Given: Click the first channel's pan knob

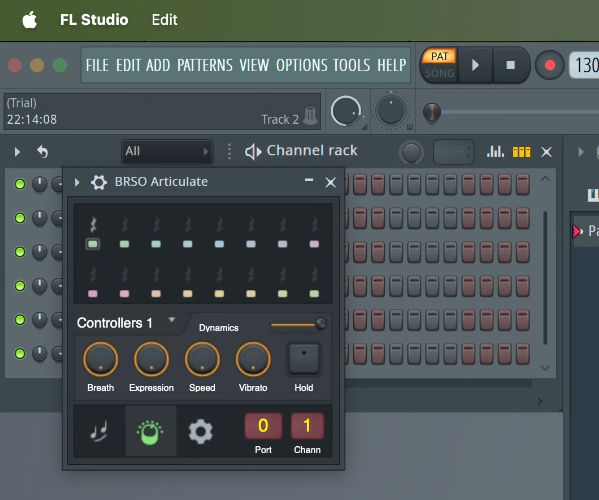Looking at the screenshot, I should (x=39, y=184).
